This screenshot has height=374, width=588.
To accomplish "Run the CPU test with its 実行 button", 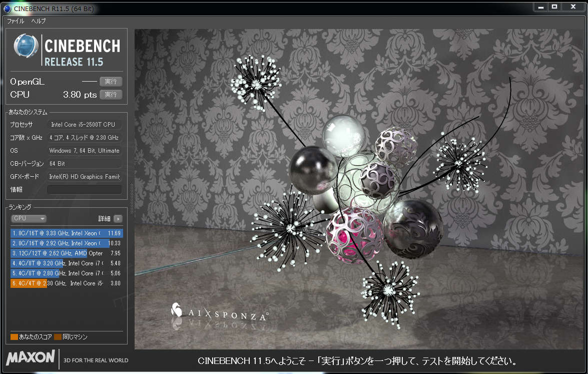I will [111, 95].
